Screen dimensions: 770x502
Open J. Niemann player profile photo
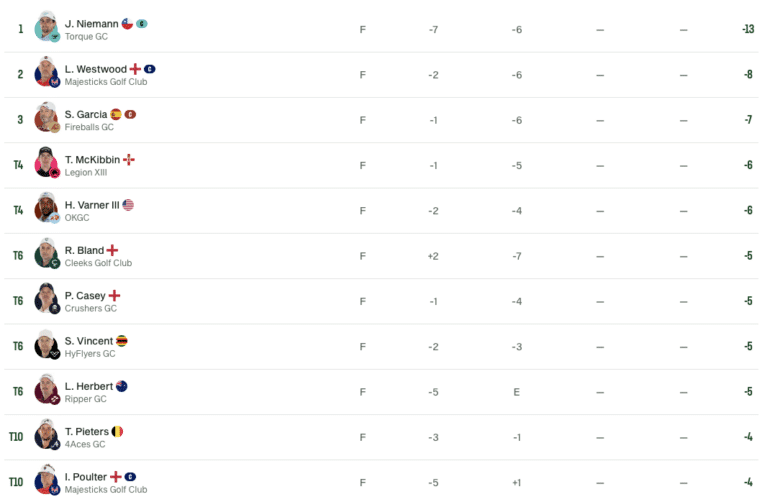[x=47, y=27]
